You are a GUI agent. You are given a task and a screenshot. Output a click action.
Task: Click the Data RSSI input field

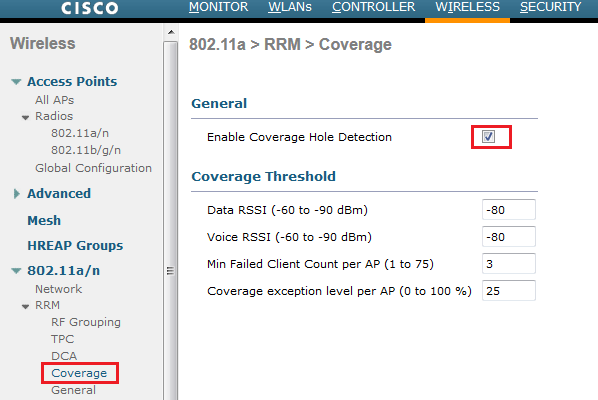pos(509,210)
